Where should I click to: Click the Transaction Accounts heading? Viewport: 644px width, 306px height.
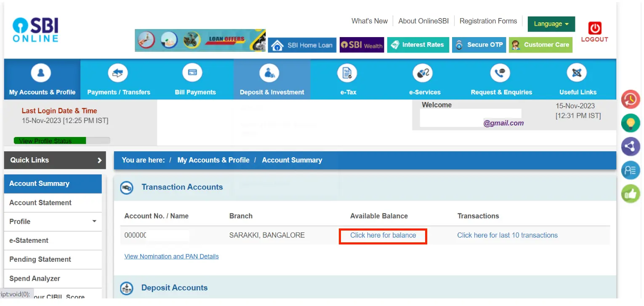tap(182, 187)
